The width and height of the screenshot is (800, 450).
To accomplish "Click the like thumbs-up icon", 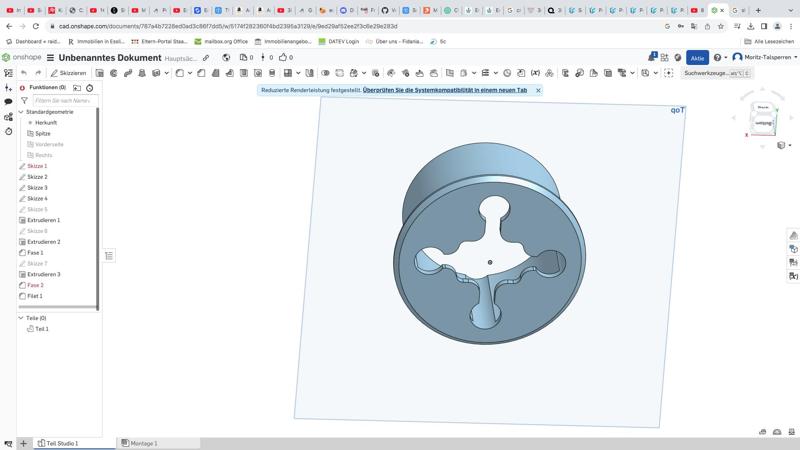I will (x=283, y=57).
